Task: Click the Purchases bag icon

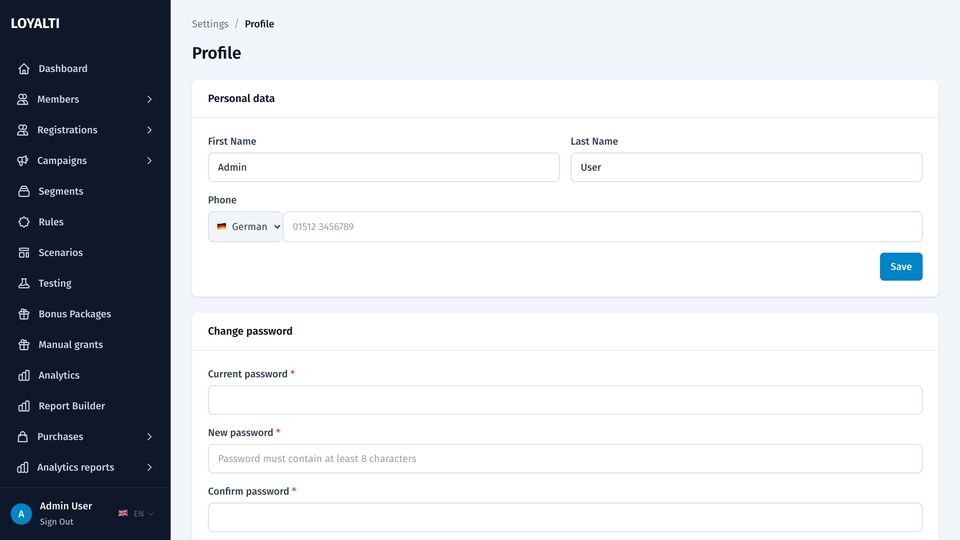Action: pyautogui.click(x=23, y=437)
